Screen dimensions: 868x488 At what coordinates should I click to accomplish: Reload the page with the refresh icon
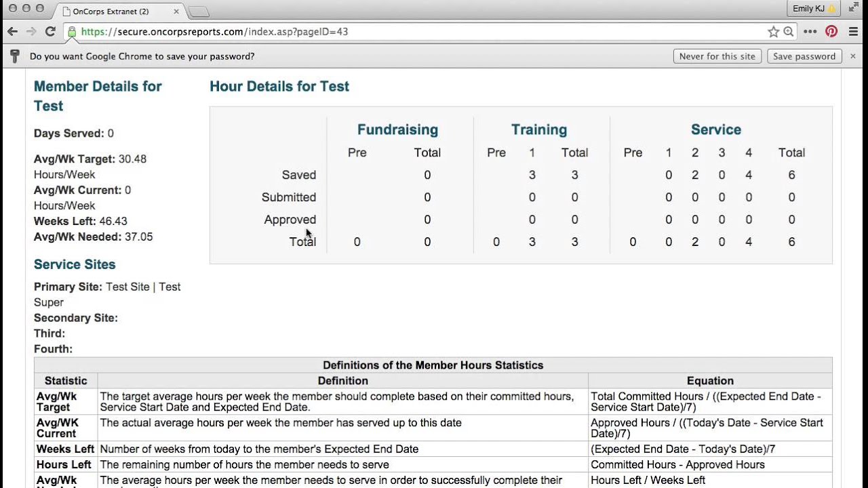tap(50, 32)
